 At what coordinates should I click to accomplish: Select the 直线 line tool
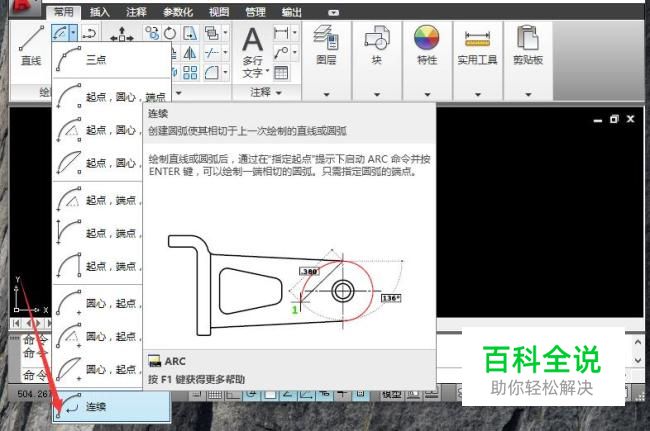[31, 45]
